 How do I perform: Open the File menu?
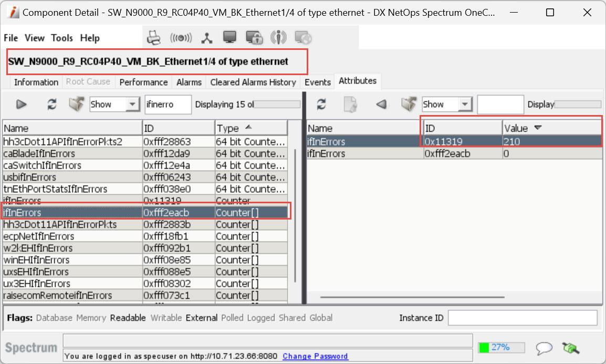point(11,38)
